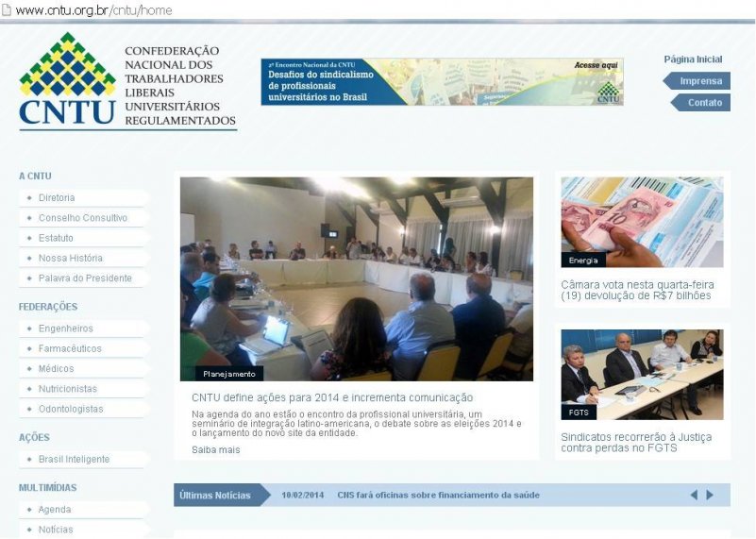Select Brasil Inteligente under Ações
Viewport: 756px width, 539px height.
[x=74, y=459]
